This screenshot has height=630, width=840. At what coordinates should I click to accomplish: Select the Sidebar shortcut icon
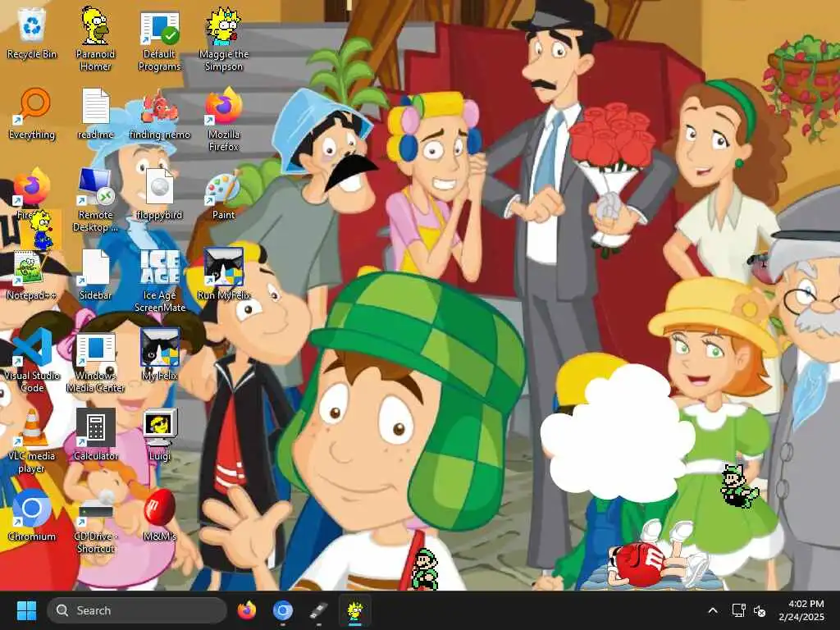(x=95, y=275)
